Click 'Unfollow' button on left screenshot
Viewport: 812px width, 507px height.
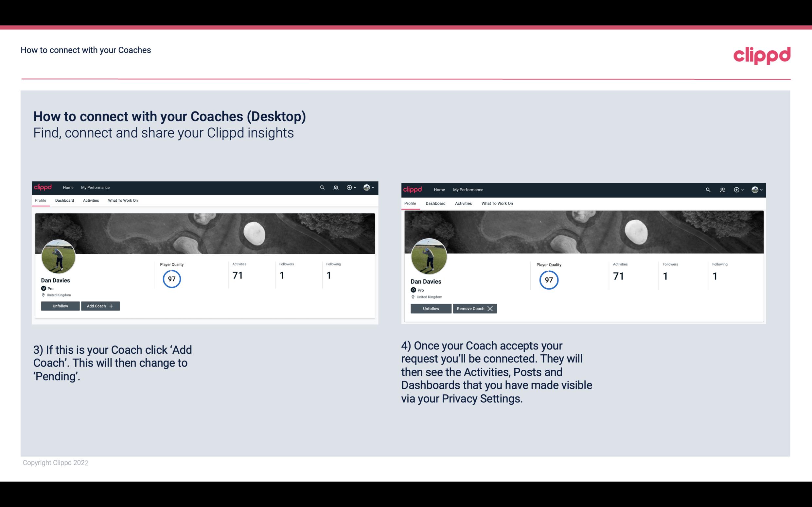(60, 306)
